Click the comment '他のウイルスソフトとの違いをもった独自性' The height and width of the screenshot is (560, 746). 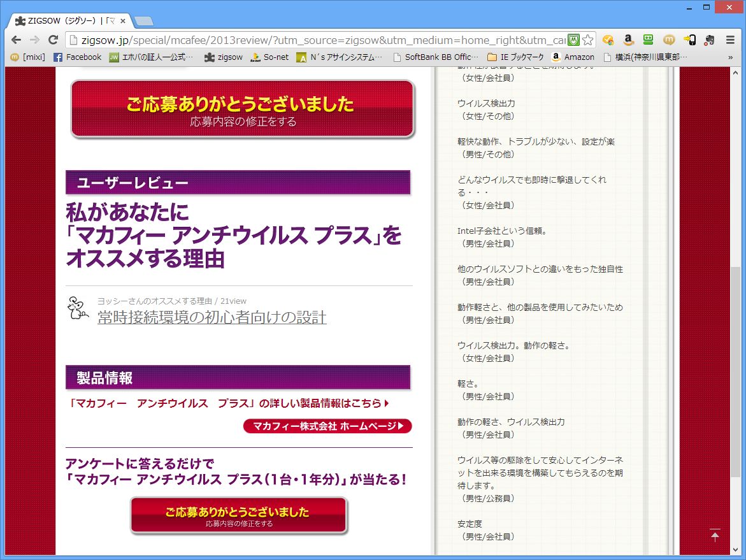coord(540,269)
